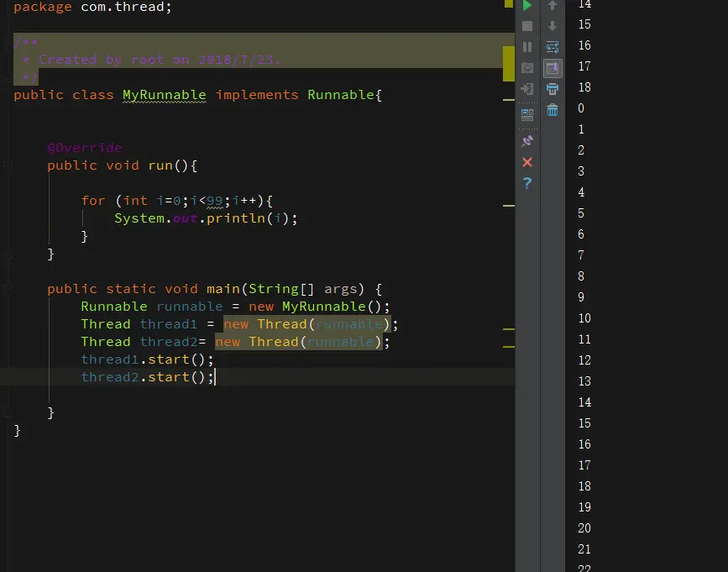Image resolution: width=728 pixels, height=572 pixels.
Task: Click the comment text 'Created by root on 2018/7/23.'
Action: pos(160,60)
